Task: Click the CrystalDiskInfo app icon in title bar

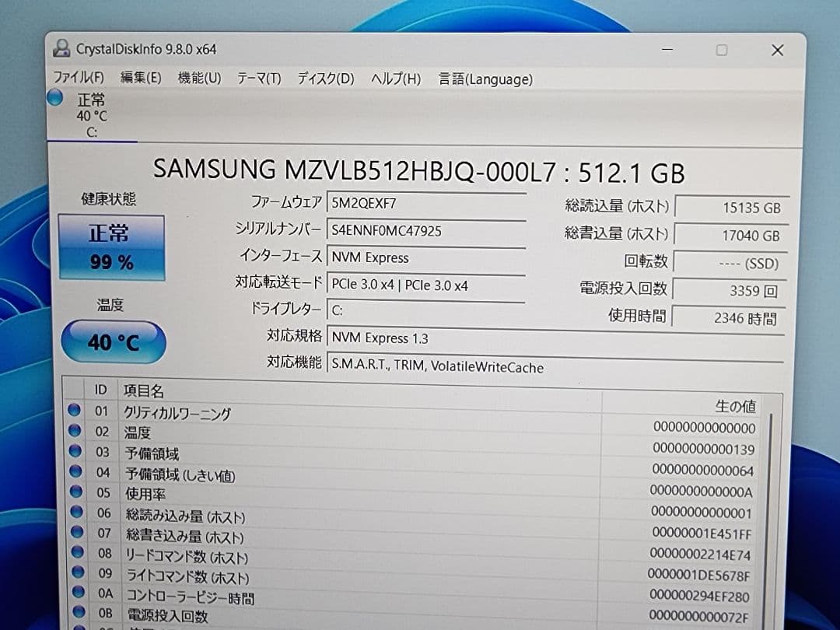Action: coord(61,48)
